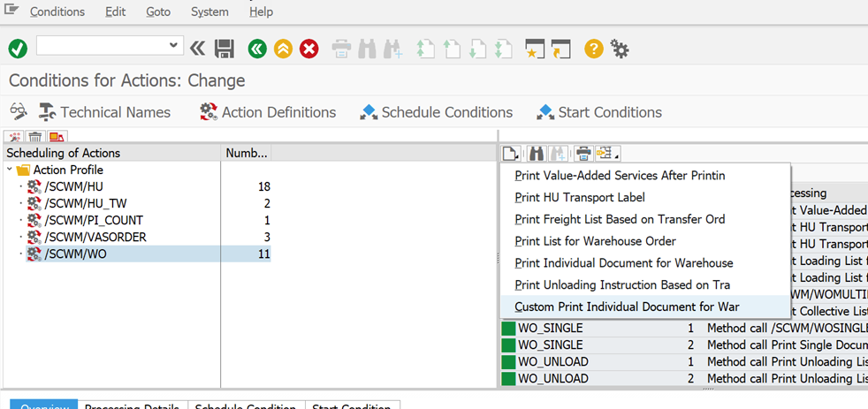This screenshot has height=409, width=868.
Task: Click the wand icon above the tree
Action: pyautogui.click(x=16, y=137)
